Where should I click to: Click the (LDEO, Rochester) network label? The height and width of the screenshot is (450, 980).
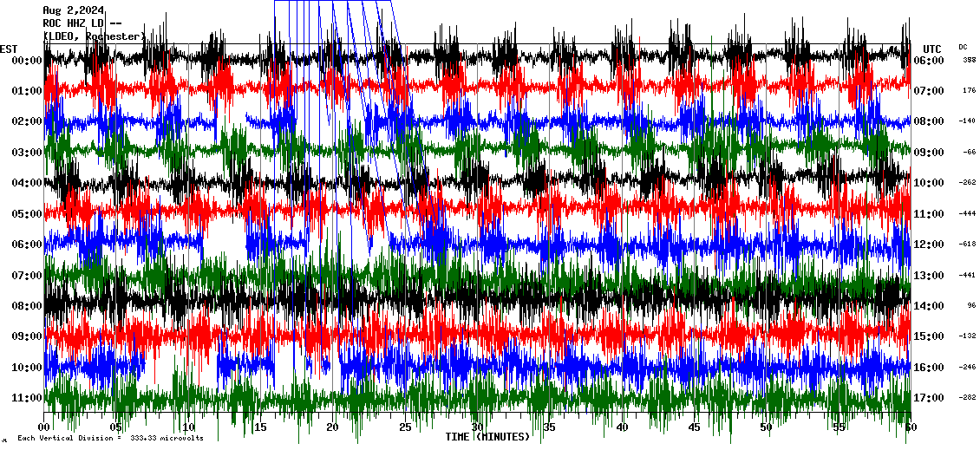tap(94, 36)
